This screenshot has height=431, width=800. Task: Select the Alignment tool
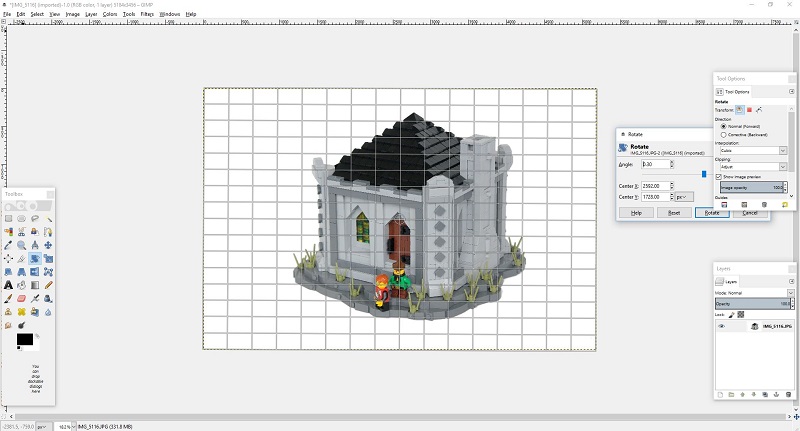coord(8,259)
